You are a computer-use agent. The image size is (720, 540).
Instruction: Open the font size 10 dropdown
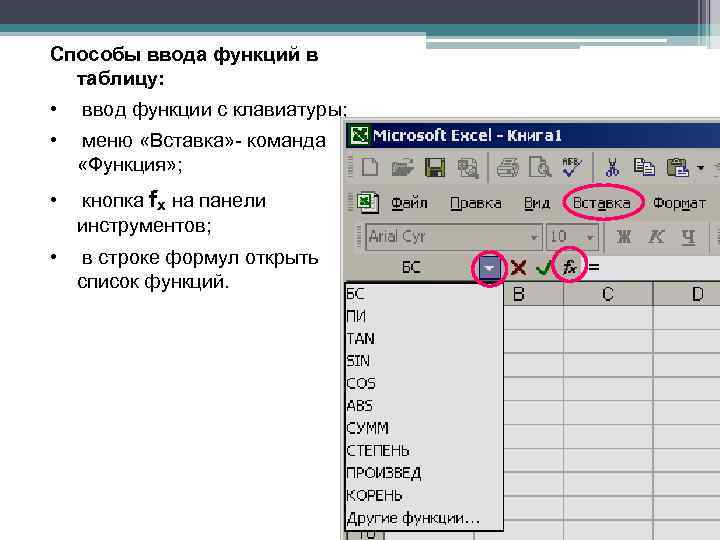click(590, 237)
